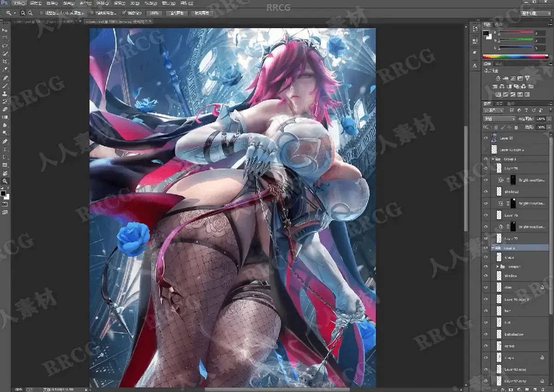Collapse the Group 1 folder
The height and width of the screenshot is (392, 554).
pyautogui.click(x=493, y=159)
